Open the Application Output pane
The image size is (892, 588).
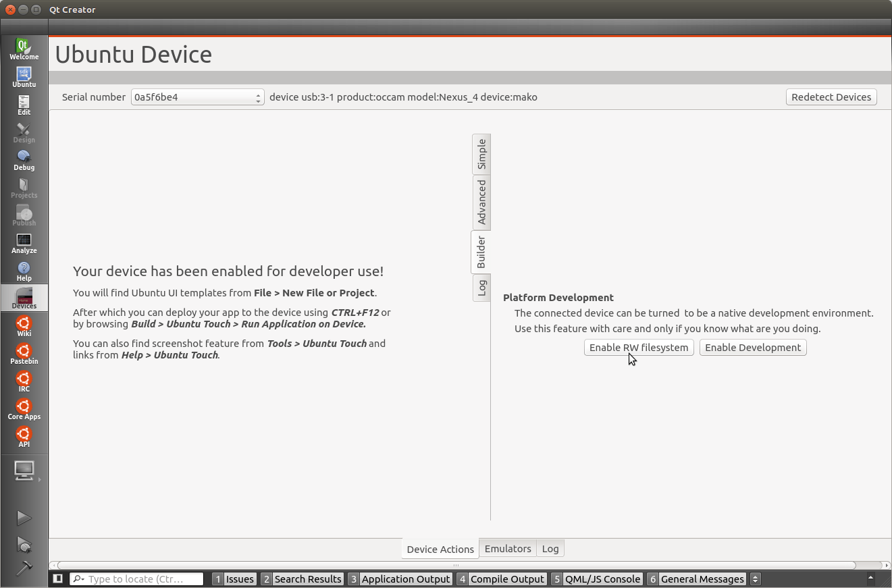400,579
